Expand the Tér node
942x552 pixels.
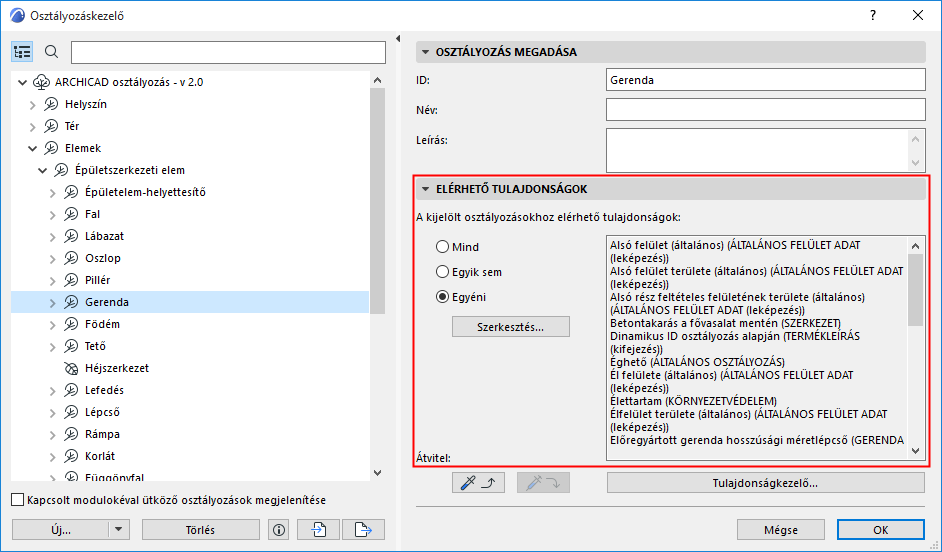pyautogui.click(x=33, y=127)
